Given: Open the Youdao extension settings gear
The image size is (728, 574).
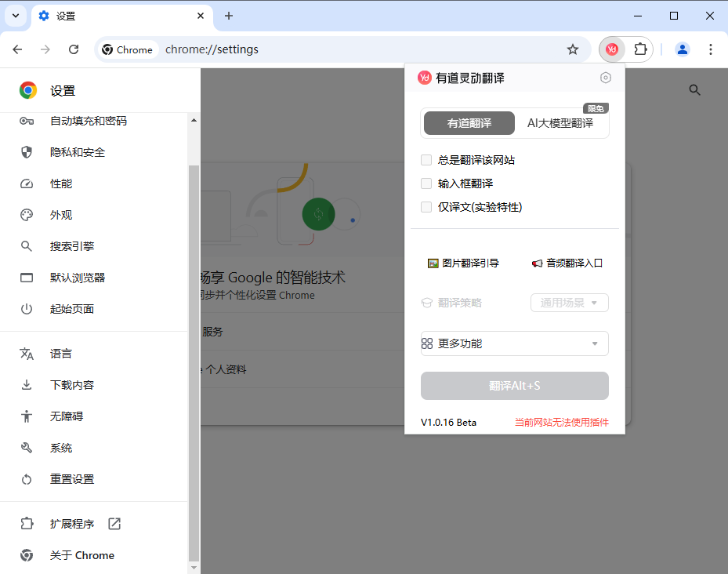Looking at the screenshot, I should point(605,77).
